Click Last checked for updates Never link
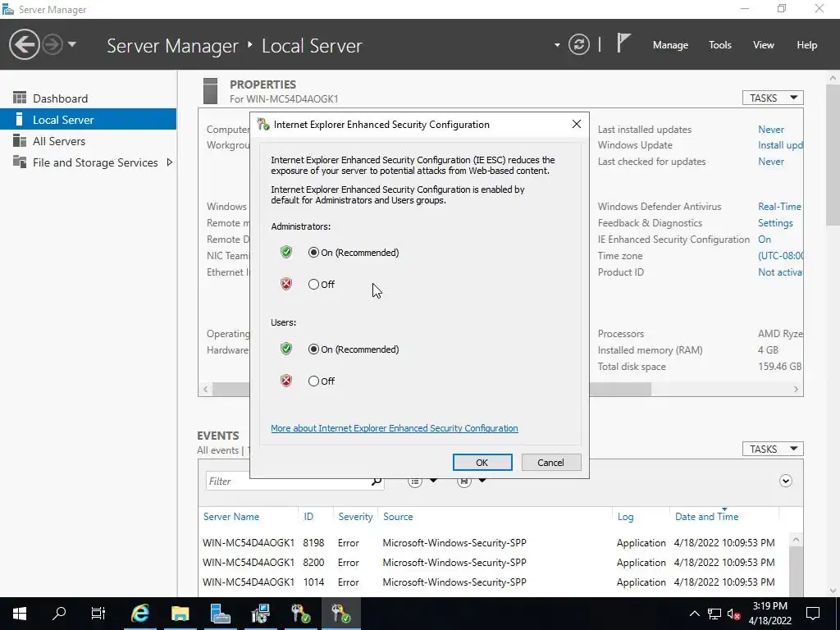 (x=771, y=162)
